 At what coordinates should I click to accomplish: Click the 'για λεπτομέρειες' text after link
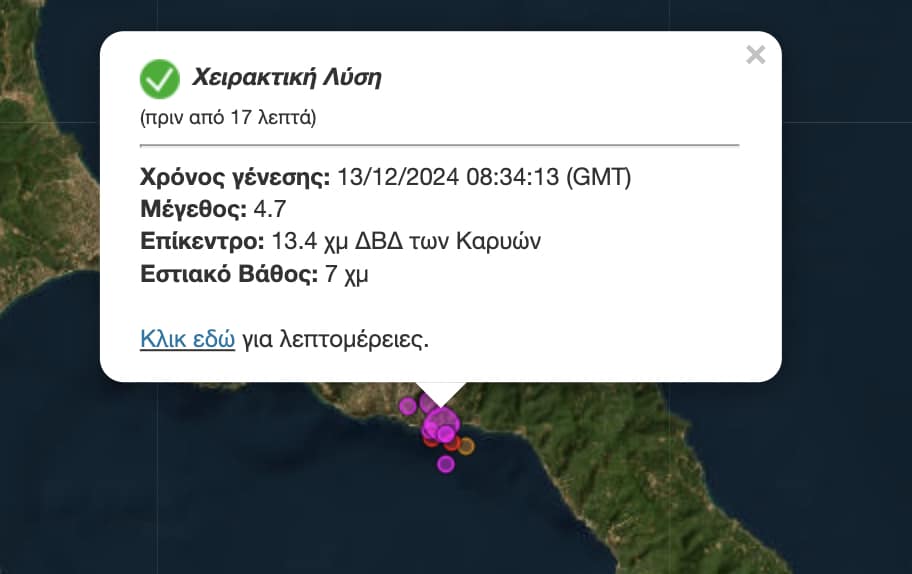[335, 339]
